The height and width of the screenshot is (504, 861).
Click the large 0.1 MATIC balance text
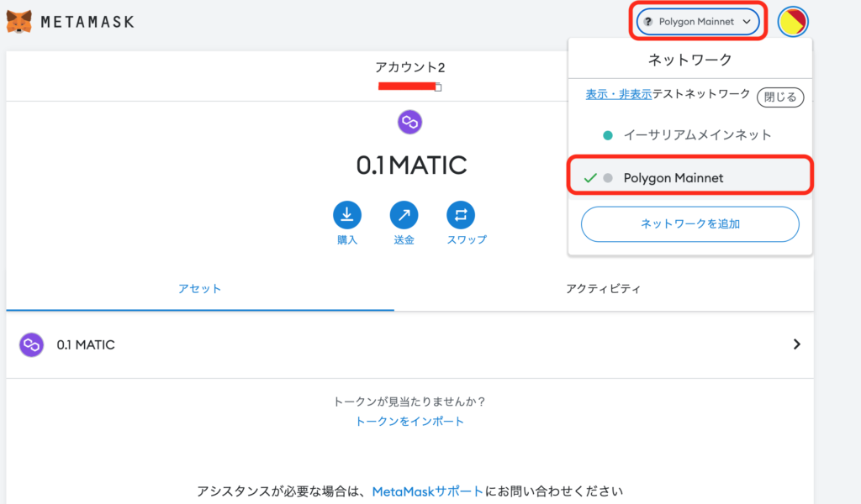pyautogui.click(x=411, y=165)
